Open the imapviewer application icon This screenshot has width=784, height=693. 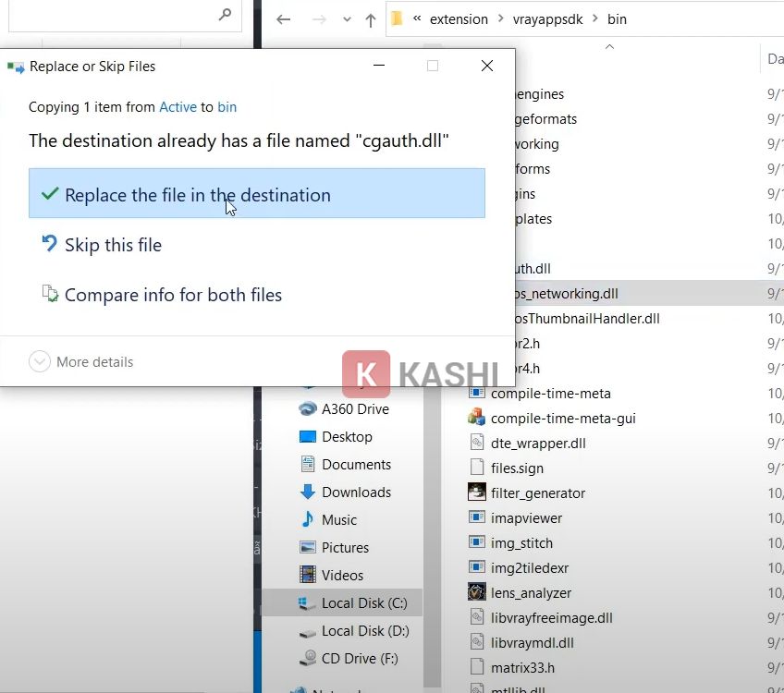pyautogui.click(x=477, y=518)
